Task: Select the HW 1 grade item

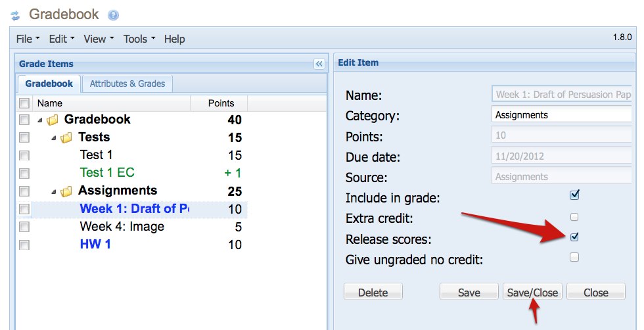Action: coord(95,245)
